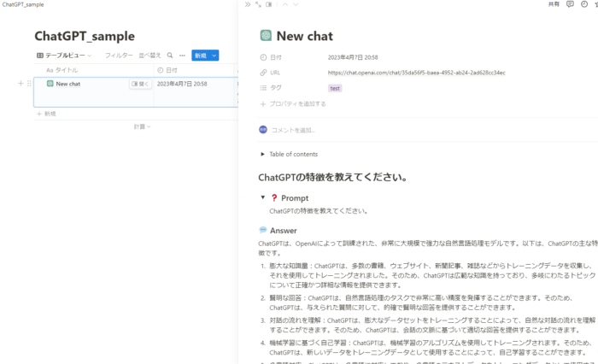Collapse the Prompt toggle block
The width and height of the screenshot is (598, 364).
(x=263, y=197)
